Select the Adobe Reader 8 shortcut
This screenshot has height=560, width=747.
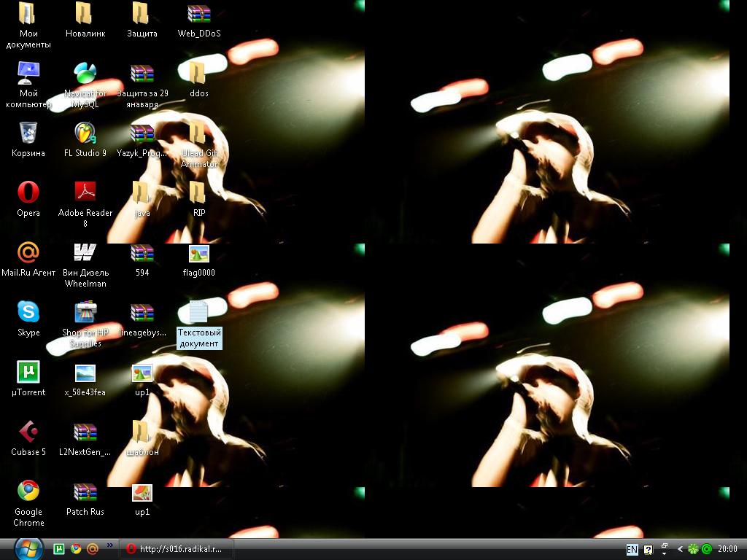(85, 192)
